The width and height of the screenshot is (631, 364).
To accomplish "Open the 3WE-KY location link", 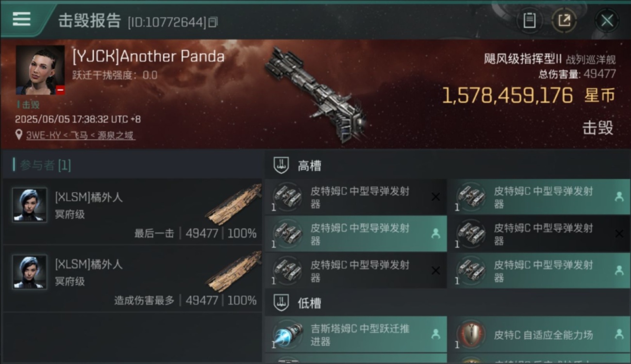I will [x=81, y=135].
